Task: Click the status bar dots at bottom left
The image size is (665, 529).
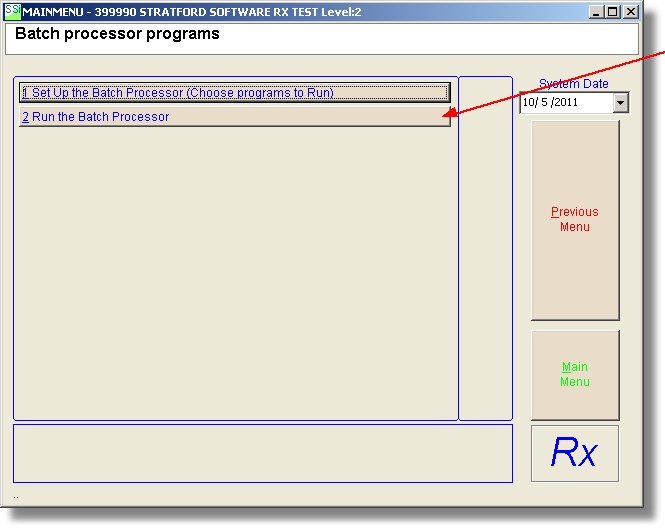Action: [x=16, y=496]
